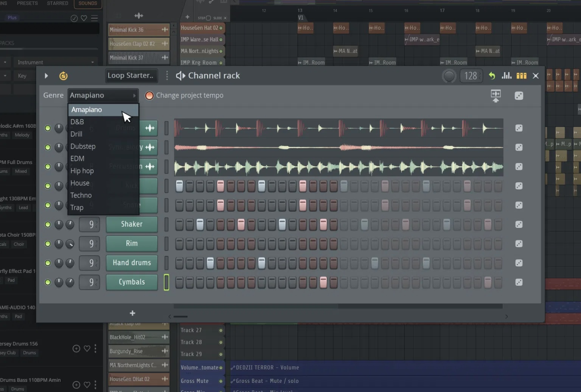Adjust the tempo knob beside the 128 display

point(449,76)
